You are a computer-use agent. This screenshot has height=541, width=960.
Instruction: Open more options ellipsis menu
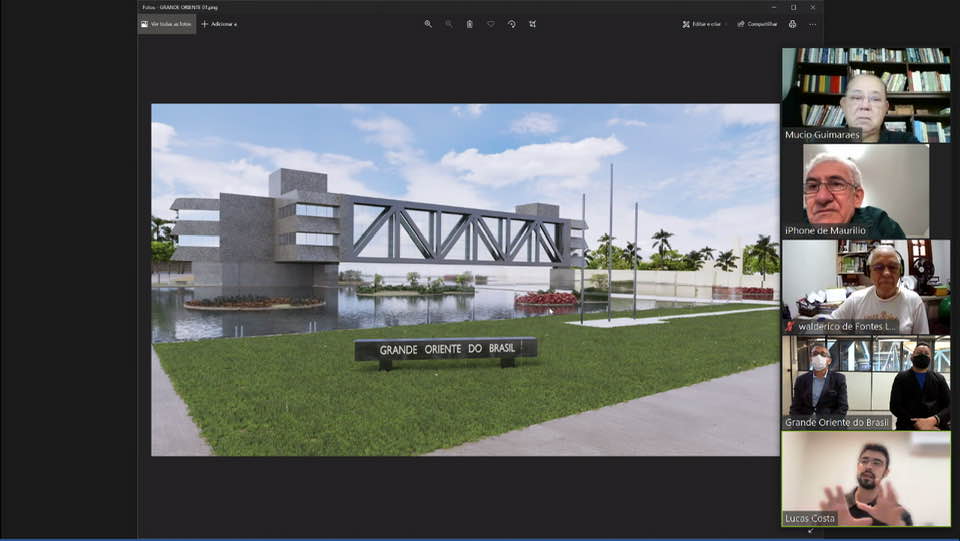tap(812, 24)
